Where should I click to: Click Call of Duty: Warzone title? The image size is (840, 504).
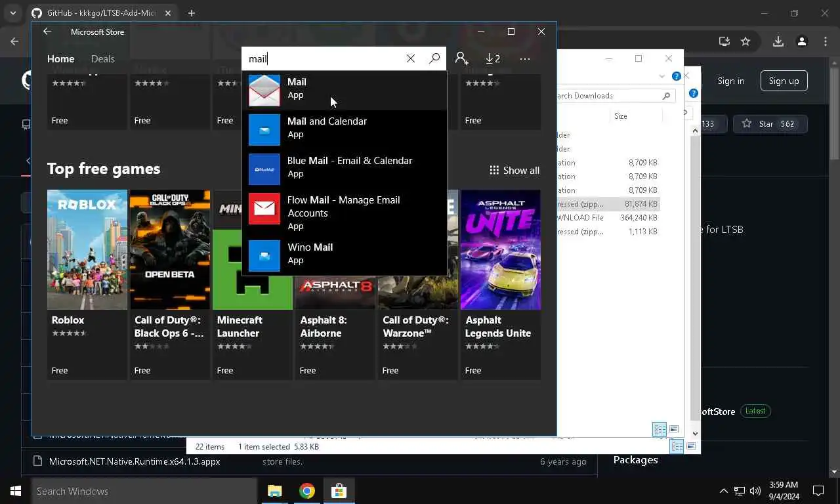[415, 326]
